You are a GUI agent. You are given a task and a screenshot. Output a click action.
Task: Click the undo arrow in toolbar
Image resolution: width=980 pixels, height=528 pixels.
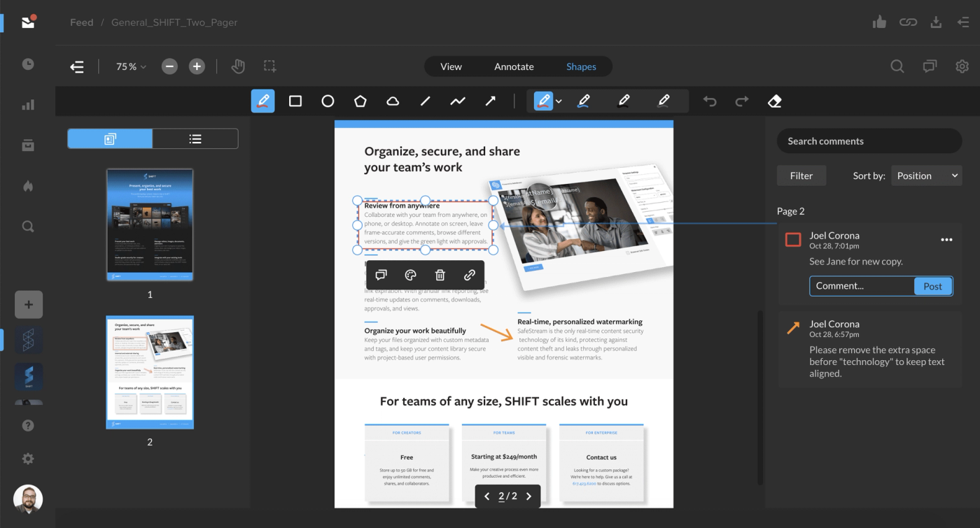(x=710, y=101)
